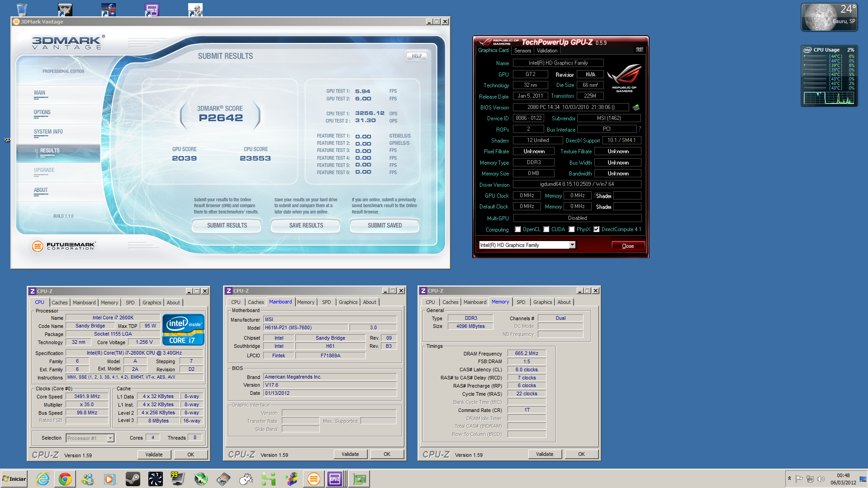This screenshot has height=488, width=868.
Task: Click the Driver Version field in GPU-Z
Action: click(x=577, y=184)
